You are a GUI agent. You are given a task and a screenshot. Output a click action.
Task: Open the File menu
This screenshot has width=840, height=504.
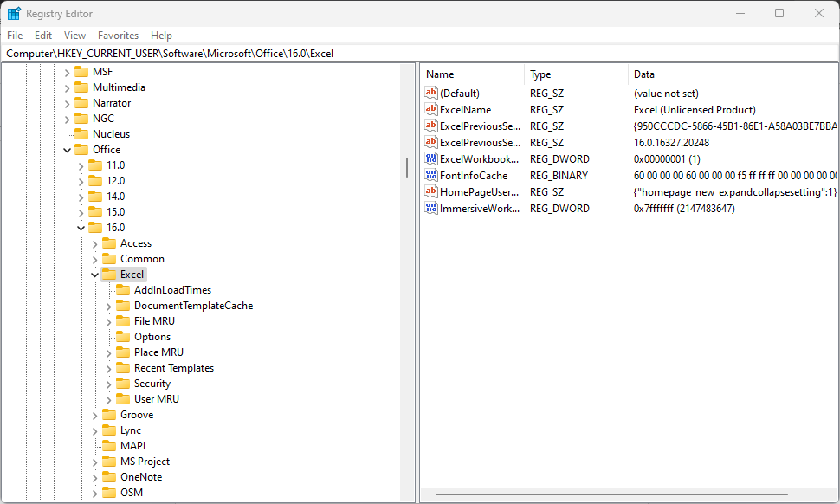click(15, 36)
